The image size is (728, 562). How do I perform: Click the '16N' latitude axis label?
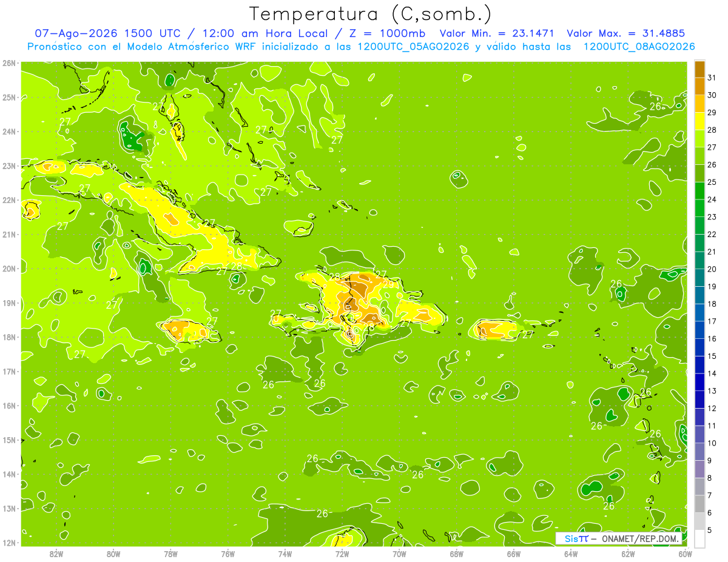pyautogui.click(x=9, y=406)
